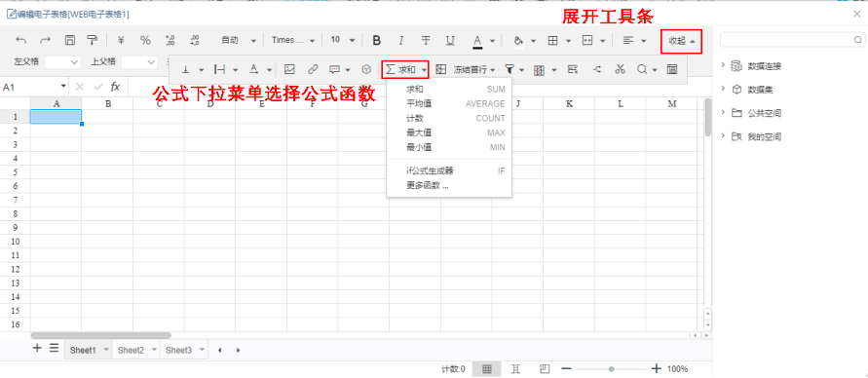Toggle italic formatting
868x378 pixels.
(401, 40)
